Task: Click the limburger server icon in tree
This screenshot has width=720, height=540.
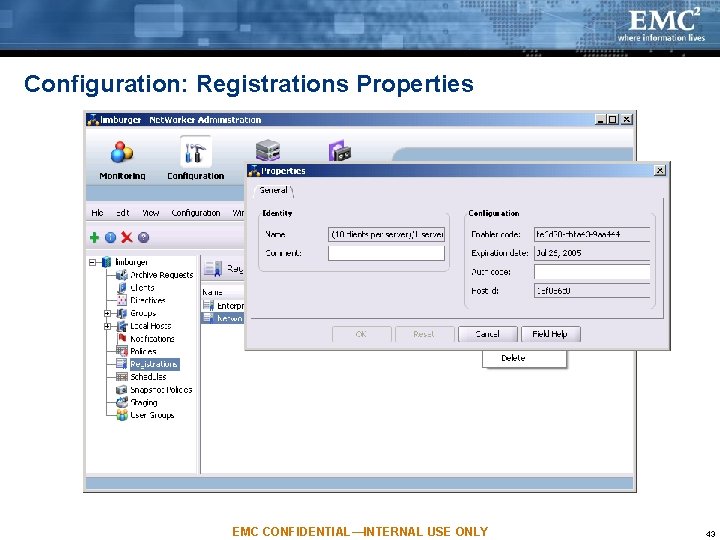Action: point(107,262)
